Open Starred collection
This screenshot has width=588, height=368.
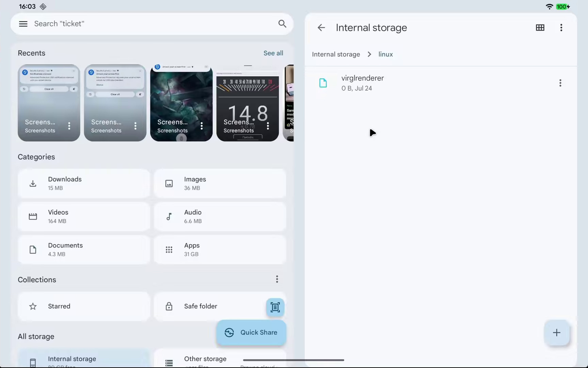[x=84, y=306]
